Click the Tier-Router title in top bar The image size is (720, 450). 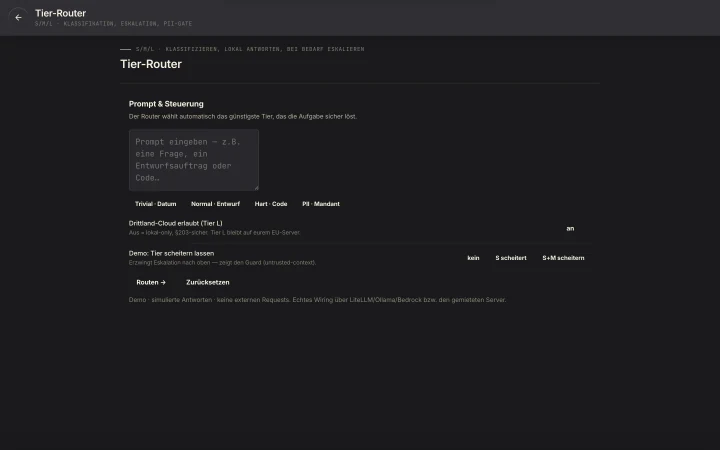point(61,13)
